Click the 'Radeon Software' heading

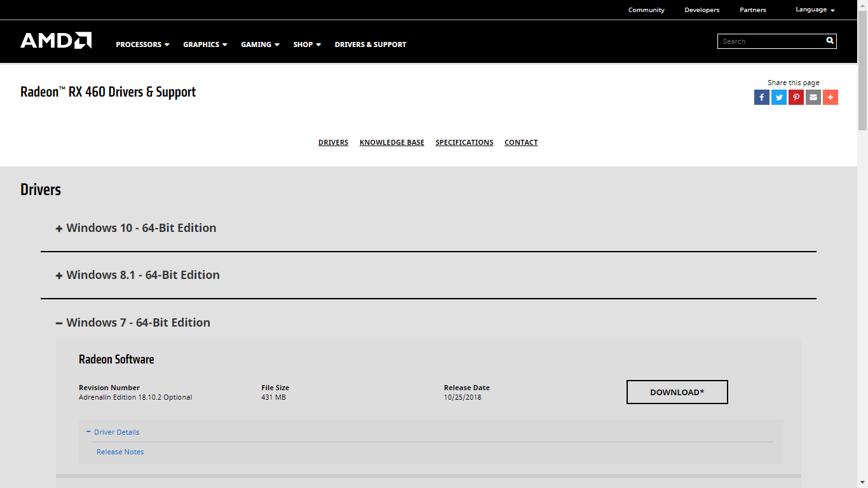point(116,359)
